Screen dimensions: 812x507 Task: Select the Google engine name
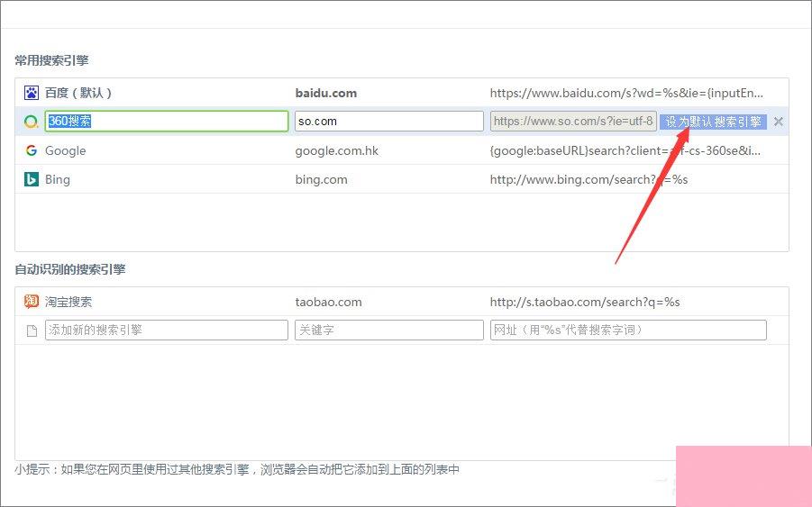tap(65, 150)
